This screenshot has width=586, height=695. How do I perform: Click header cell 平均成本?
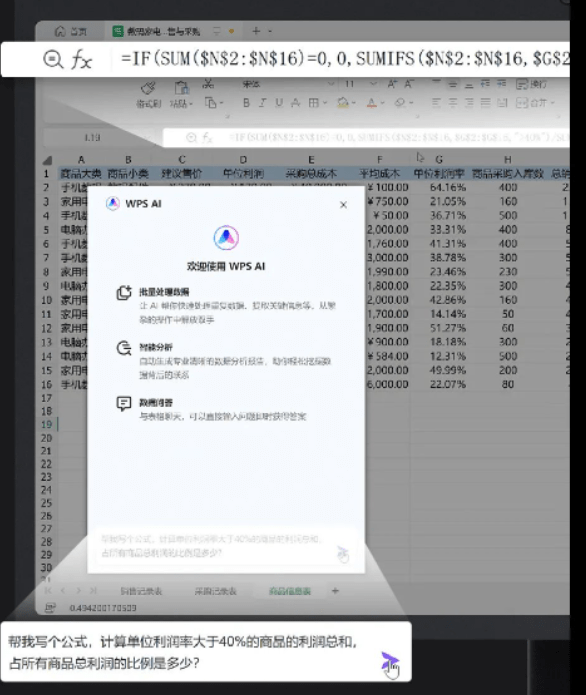pos(379,173)
